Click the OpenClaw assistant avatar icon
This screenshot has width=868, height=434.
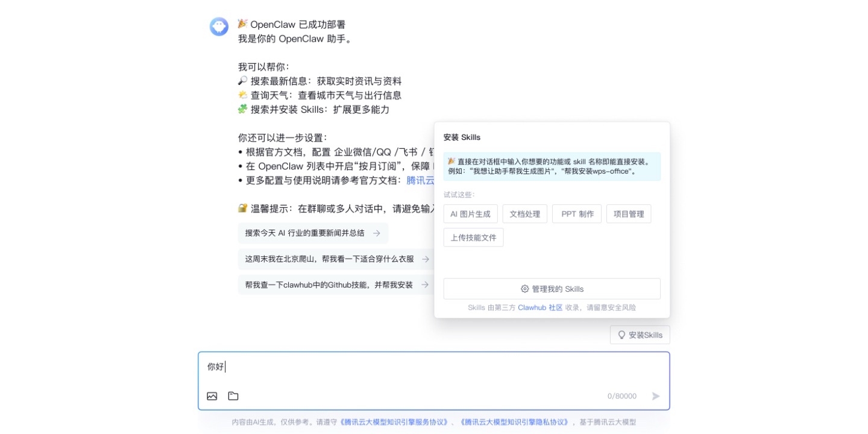[x=219, y=27]
